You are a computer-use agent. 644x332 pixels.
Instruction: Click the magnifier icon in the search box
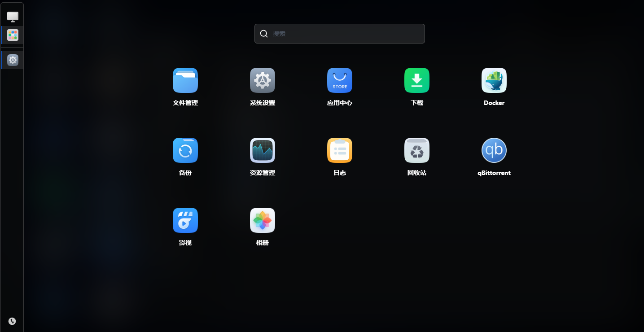click(264, 34)
